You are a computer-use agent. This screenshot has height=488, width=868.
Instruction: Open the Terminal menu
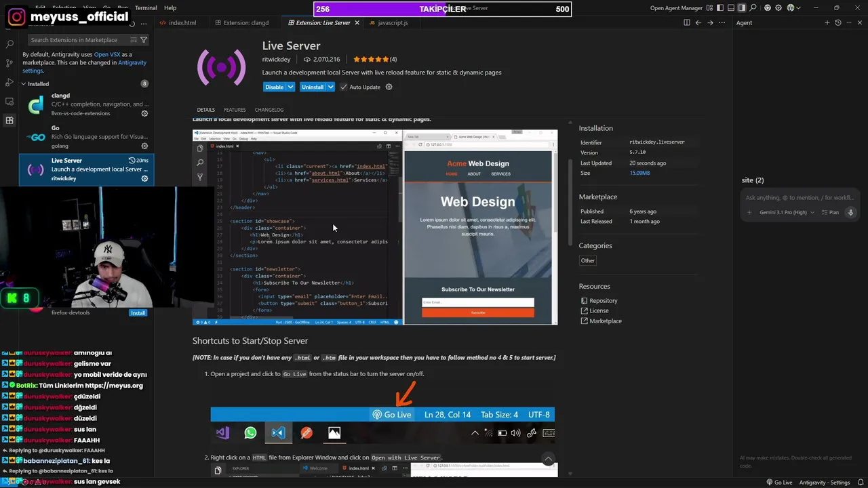coord(146,8)
